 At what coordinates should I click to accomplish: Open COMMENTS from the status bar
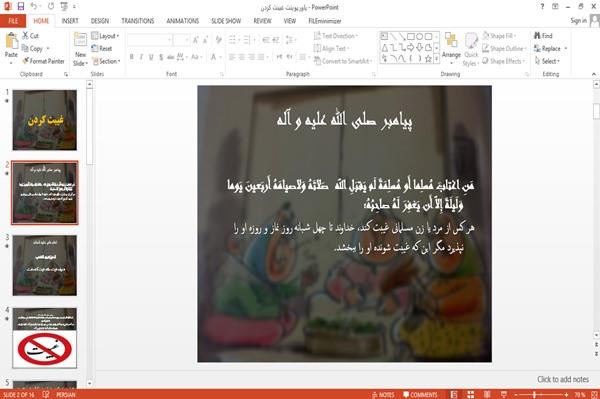coord(420,394)
